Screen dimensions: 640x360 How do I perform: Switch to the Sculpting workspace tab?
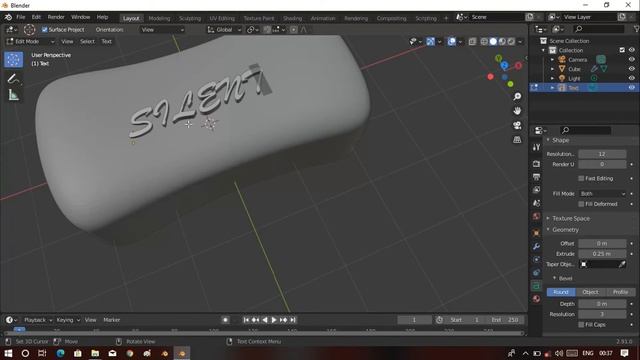[190, 18]
